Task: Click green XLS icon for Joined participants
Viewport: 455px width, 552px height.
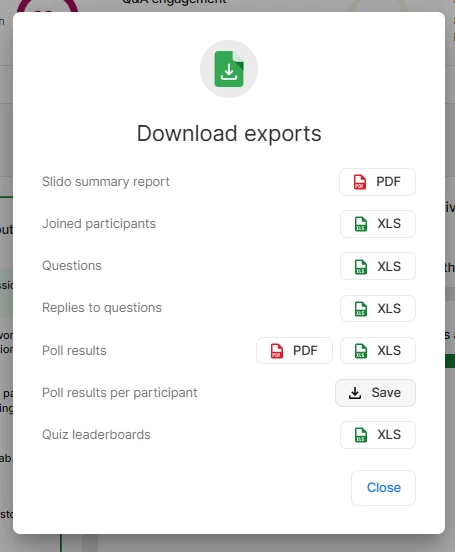Action: (x=361, y=224)
